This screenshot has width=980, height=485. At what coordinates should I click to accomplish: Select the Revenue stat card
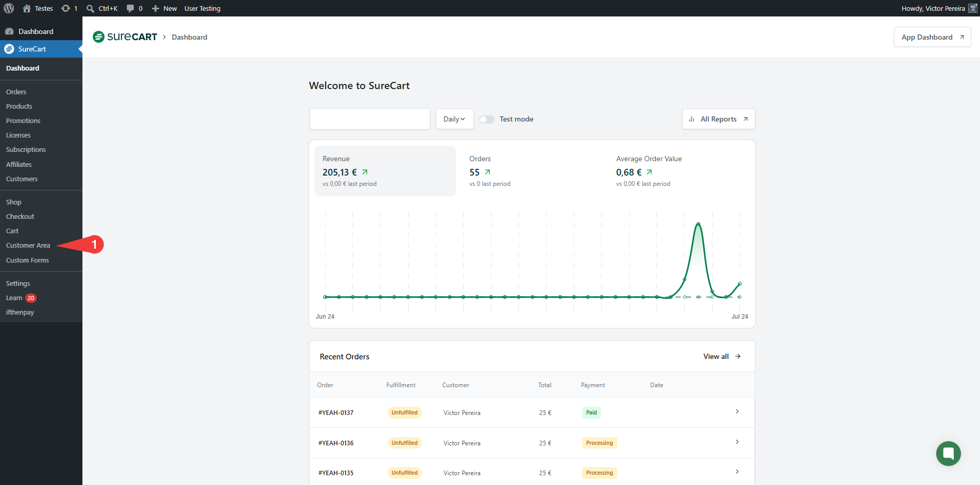[385, 171]
